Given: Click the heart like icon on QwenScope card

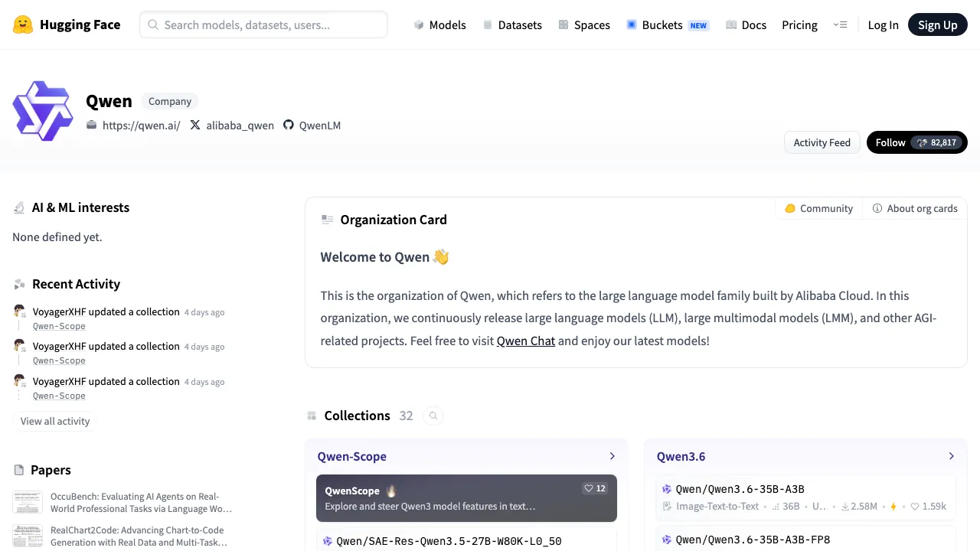Looking at the screenshot, I should (x=589, y=488).
